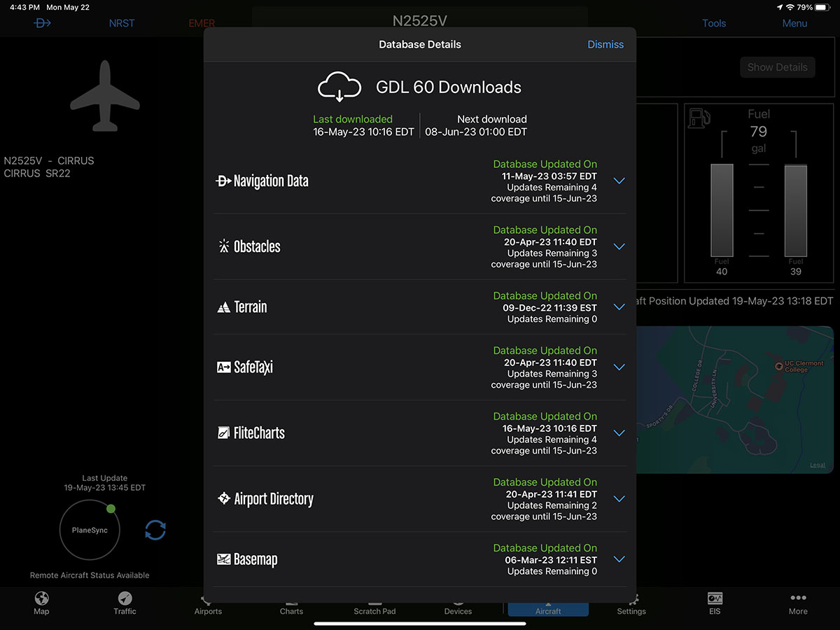This screenshot has height=630, width=840.
Task: Tap the FliteCharts icon
Action: click(223, 433)
